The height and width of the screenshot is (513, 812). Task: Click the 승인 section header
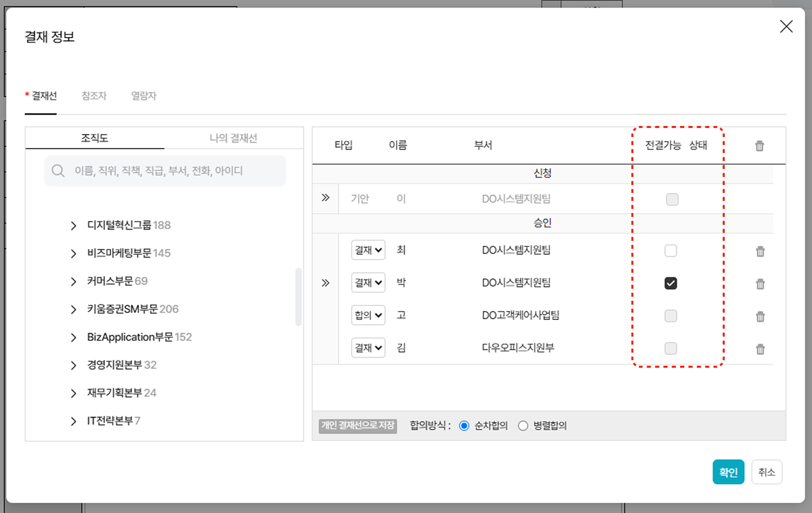click(x=543, y=223)
